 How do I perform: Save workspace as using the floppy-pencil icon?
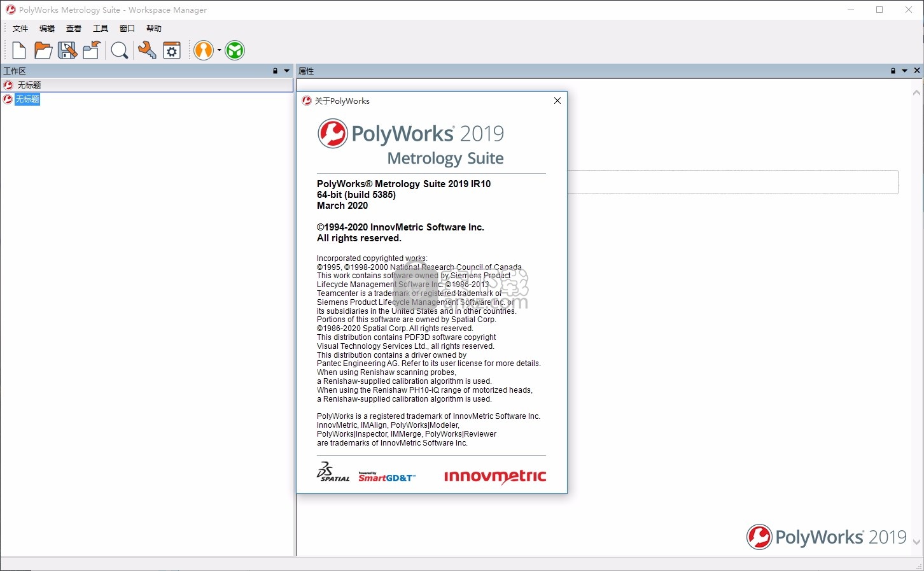click(x=67, y=50)
